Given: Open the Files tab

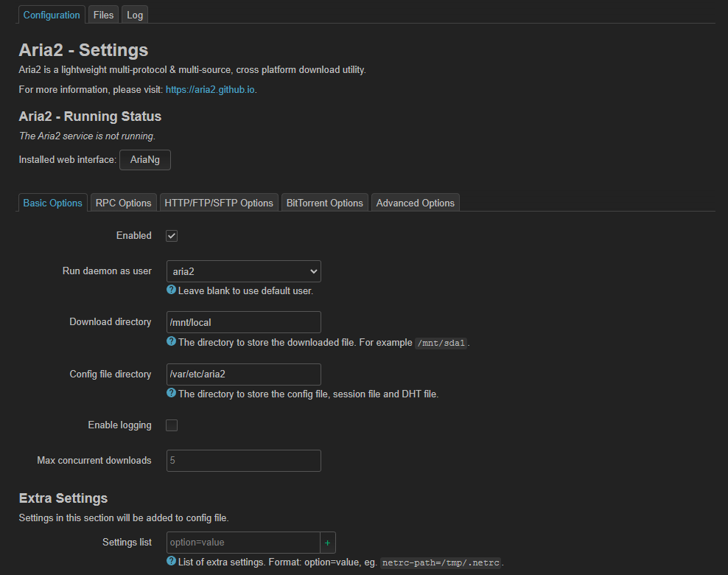Looking at the screenshot, I should coord(104,15).
